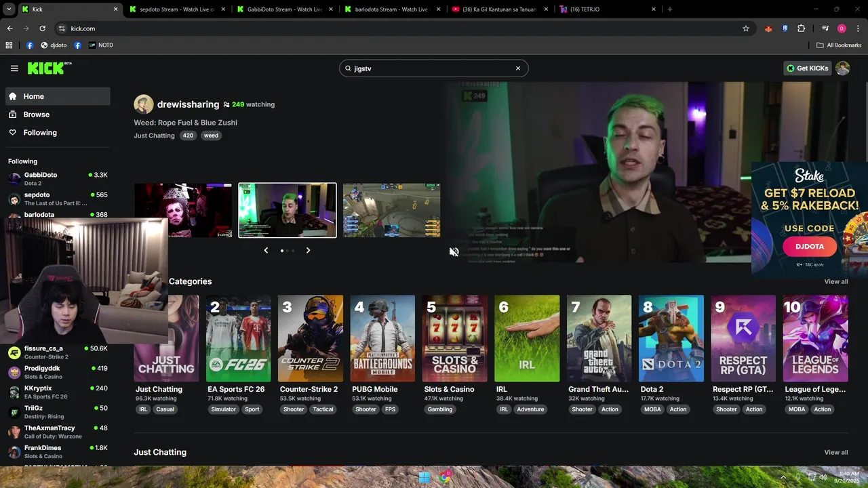This screenshot has width=868, height=488.
Task: Click View all for top categories
Action: [836, 281]
